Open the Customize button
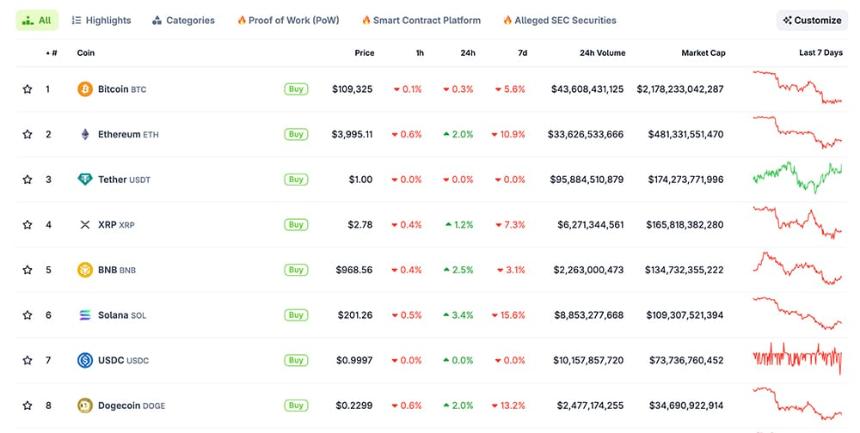 point(812,20)
